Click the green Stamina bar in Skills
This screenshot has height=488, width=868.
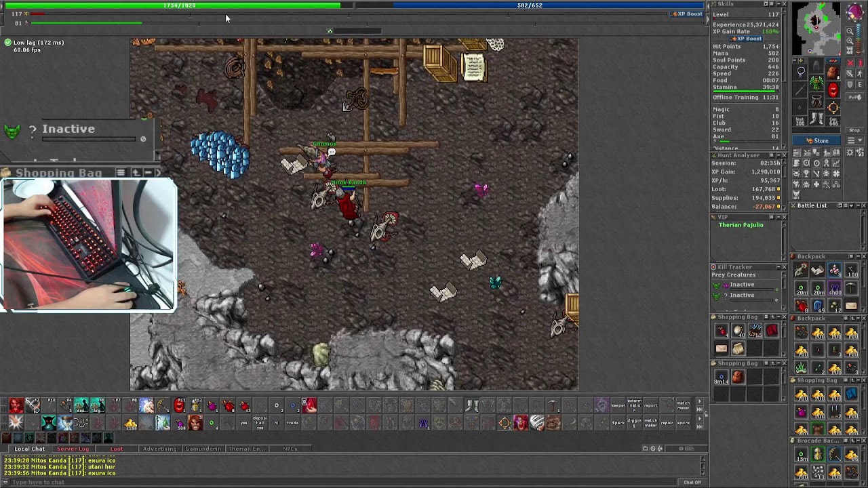(745, 91)
